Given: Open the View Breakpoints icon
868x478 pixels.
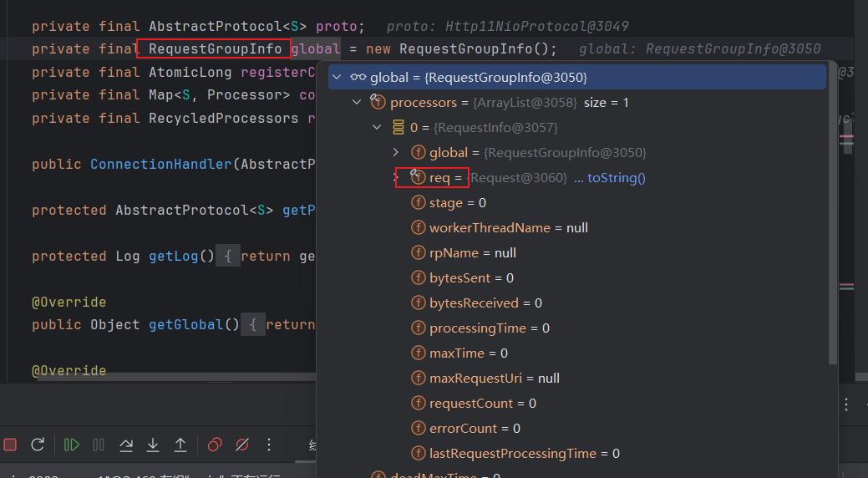Looking at the screenshot, I should pos(215,445).
